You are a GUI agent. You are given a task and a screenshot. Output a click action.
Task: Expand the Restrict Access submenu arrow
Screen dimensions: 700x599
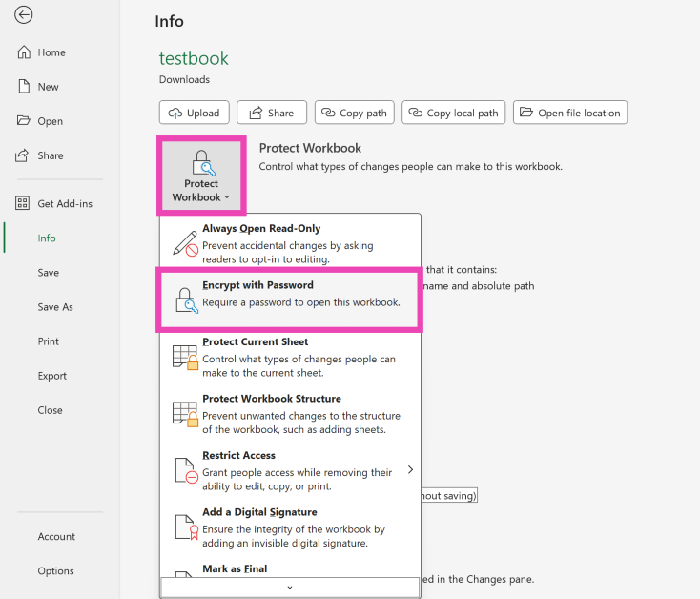click(410, 469)
